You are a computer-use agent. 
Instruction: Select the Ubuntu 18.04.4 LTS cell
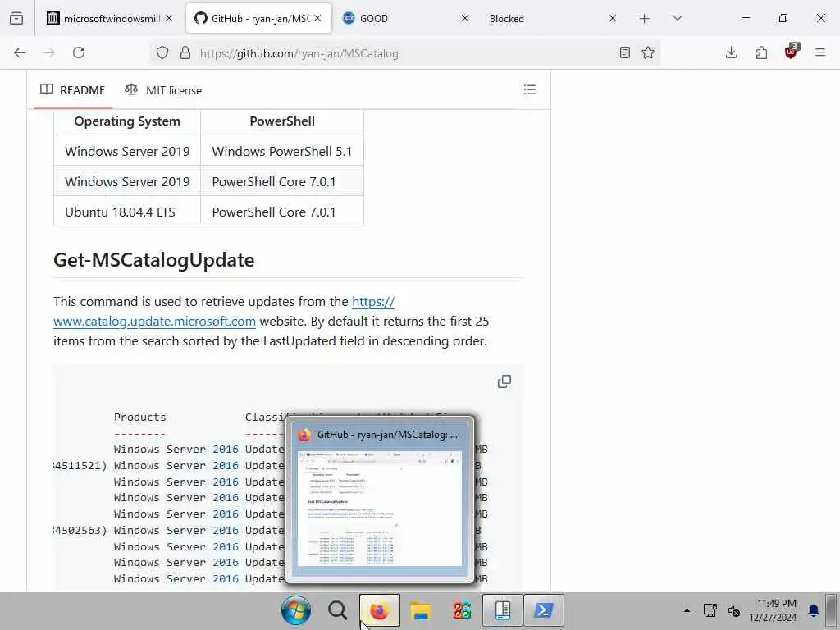pos(127,212)
